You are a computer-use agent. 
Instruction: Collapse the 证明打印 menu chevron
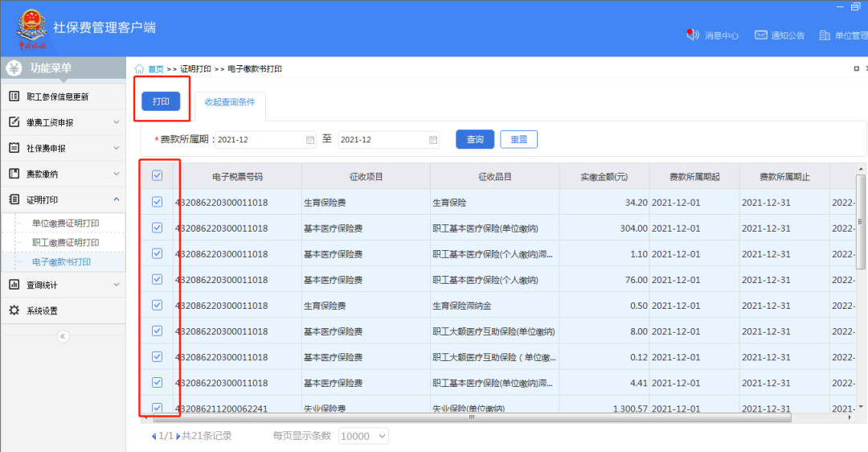coord(117,199)
